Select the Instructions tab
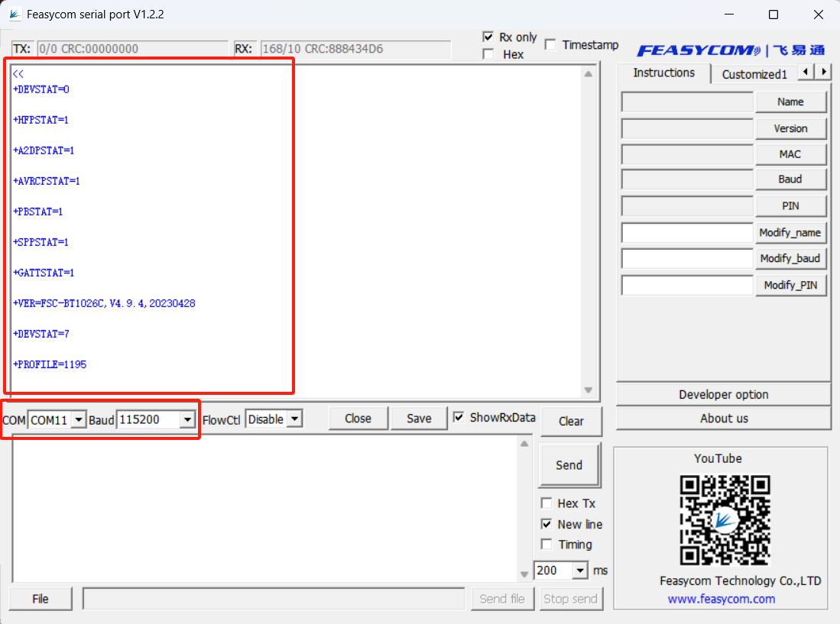This screenshot has width=840, height=624. [x=663, y=73]
